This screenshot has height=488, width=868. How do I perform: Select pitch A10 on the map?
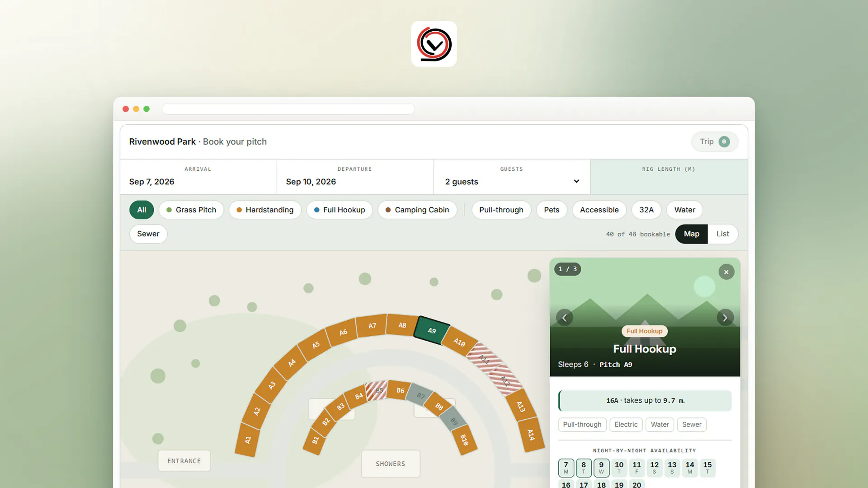(459, 342)
